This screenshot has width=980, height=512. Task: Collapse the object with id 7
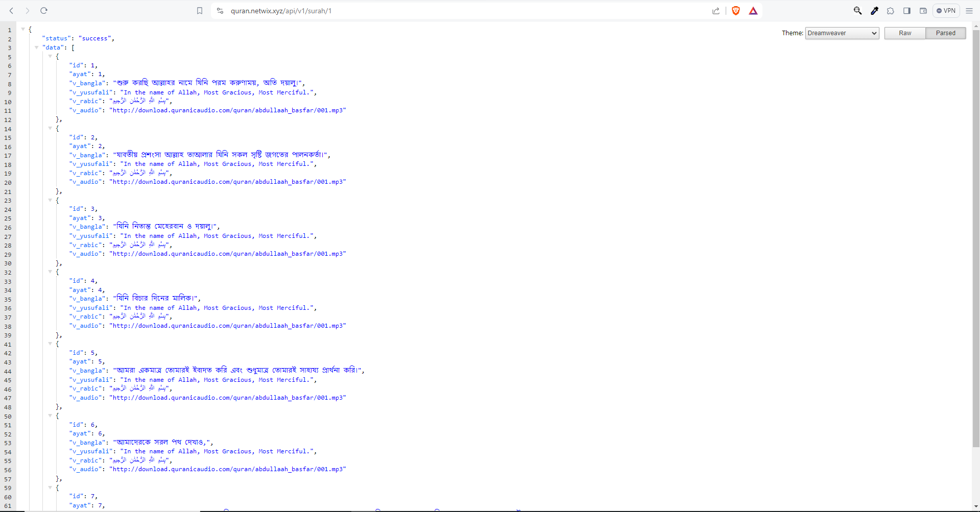point(50,487)
